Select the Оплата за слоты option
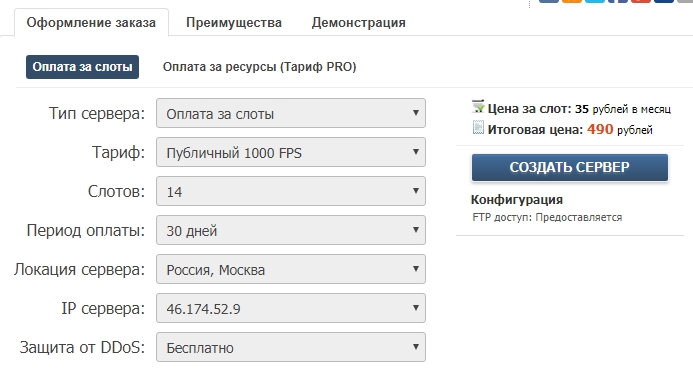Screen dimensions: 693x370 [x=82, y=67]
